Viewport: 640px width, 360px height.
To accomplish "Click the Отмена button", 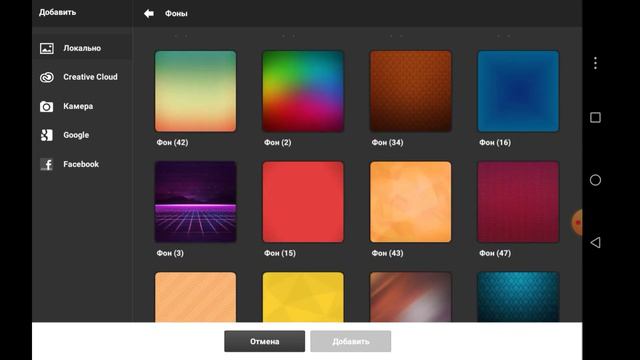I will pos(264,341).
